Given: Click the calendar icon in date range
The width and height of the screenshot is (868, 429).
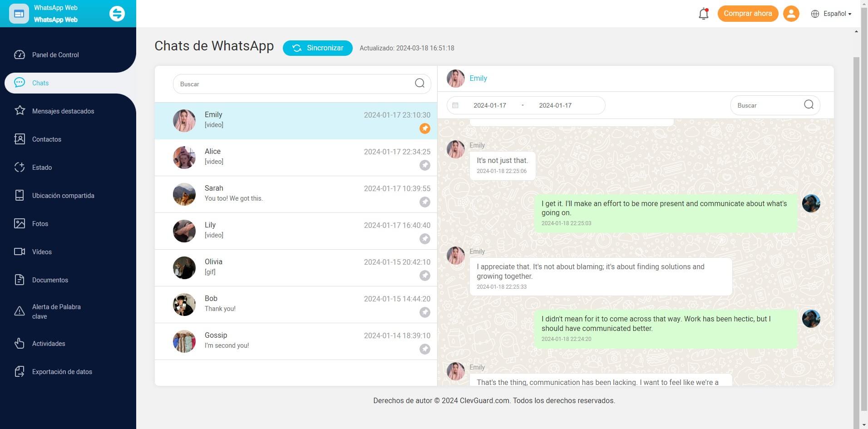Looking at the screenshot, I should pos(455,105).
